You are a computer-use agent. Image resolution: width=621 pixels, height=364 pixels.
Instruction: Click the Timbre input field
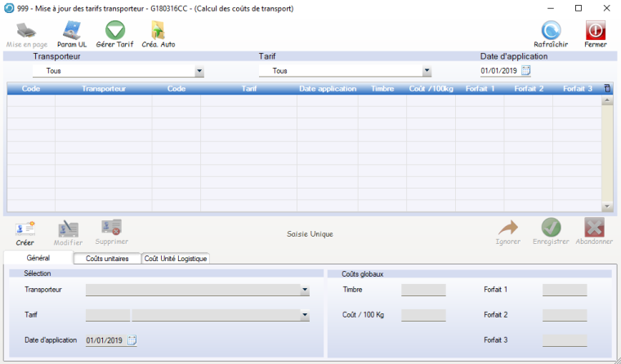coord(423,290)
